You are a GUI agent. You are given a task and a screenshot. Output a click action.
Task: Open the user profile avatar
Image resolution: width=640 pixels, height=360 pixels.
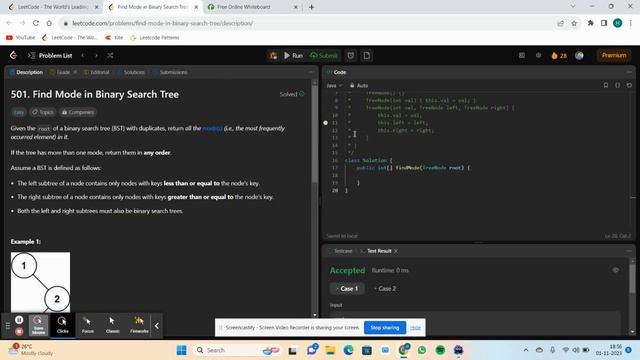[x=579, y=56]
